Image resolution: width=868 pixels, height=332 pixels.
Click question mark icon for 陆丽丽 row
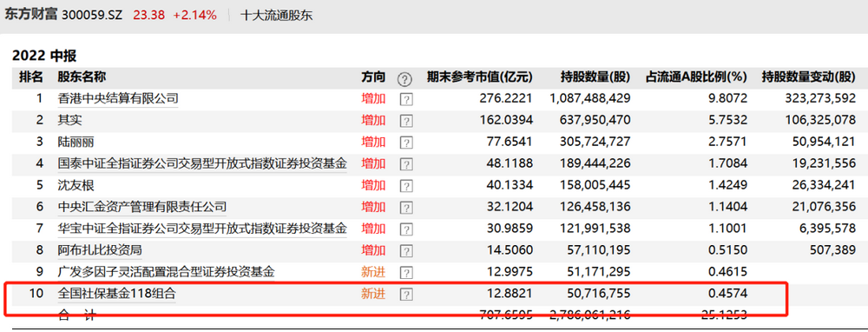(x=406, y=143)
